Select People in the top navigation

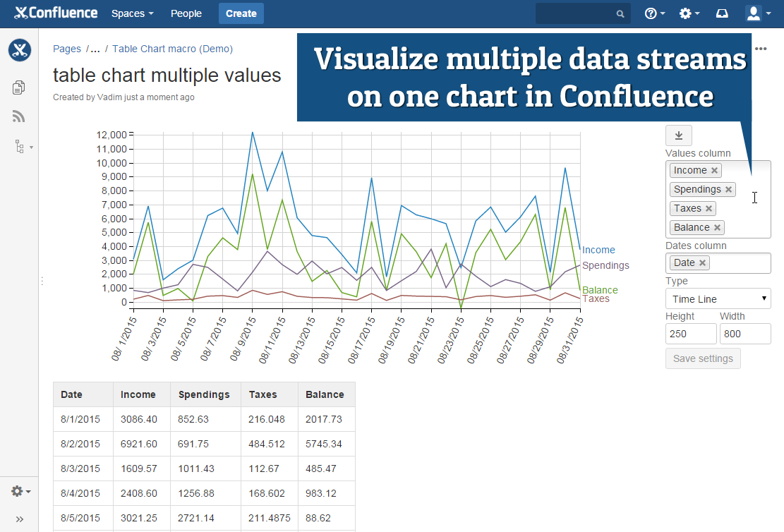(186, 13)
